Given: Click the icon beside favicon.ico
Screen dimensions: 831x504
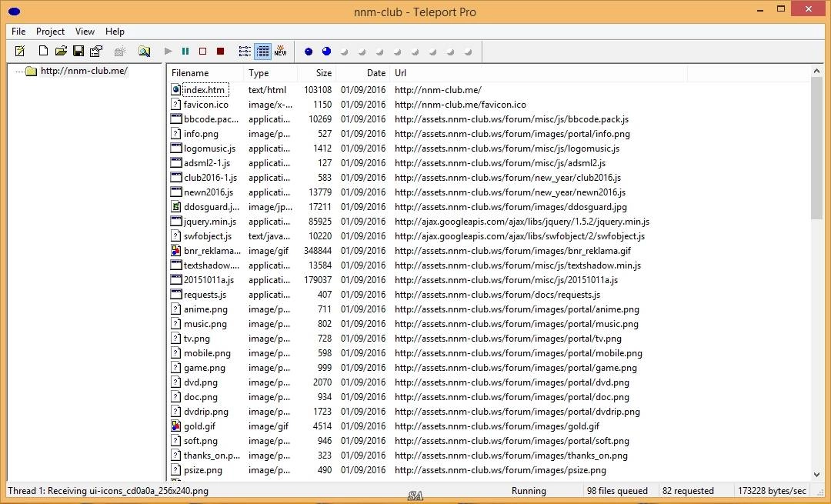Looking at the screenshot, I should click(x=176, y=105).
